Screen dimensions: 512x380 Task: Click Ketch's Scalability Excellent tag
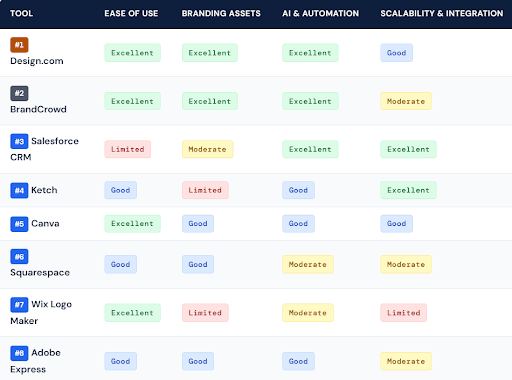pyautogui.click(x=408, y=190)
